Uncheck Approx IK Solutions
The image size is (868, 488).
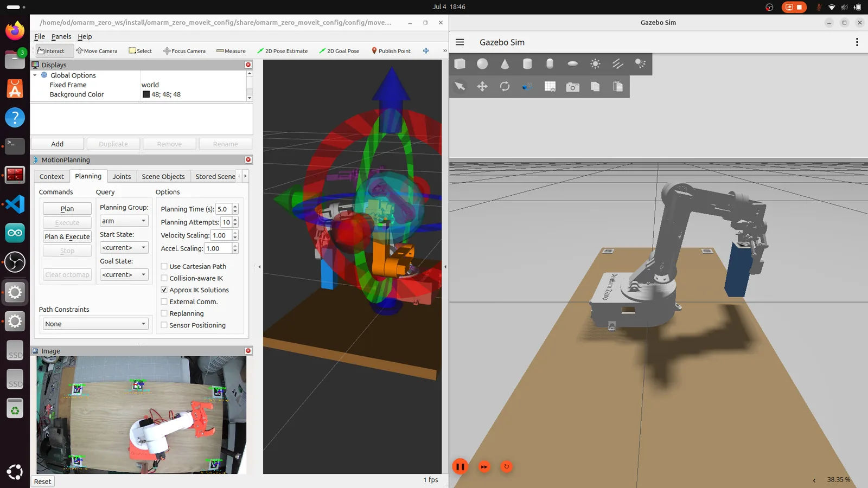click(164, 290)
